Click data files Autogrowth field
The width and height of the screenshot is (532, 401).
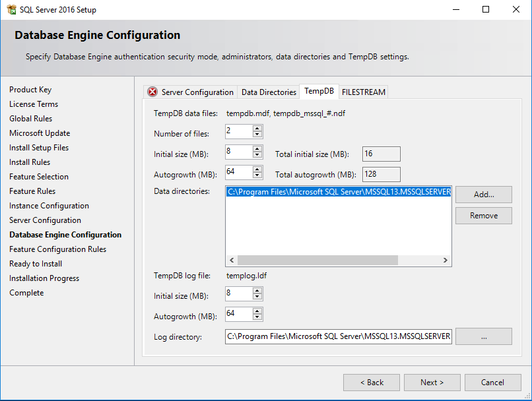239,172
